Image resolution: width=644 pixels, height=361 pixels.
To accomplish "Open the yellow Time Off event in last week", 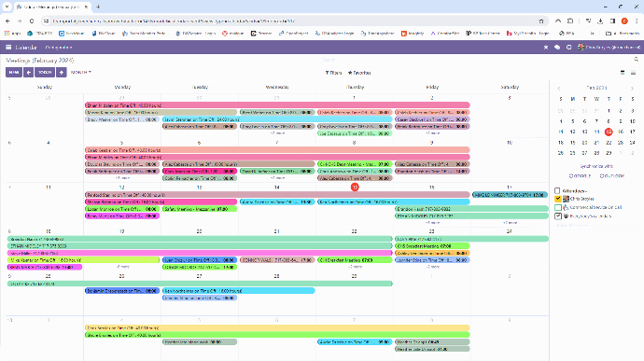I will [x=277, y=327].
